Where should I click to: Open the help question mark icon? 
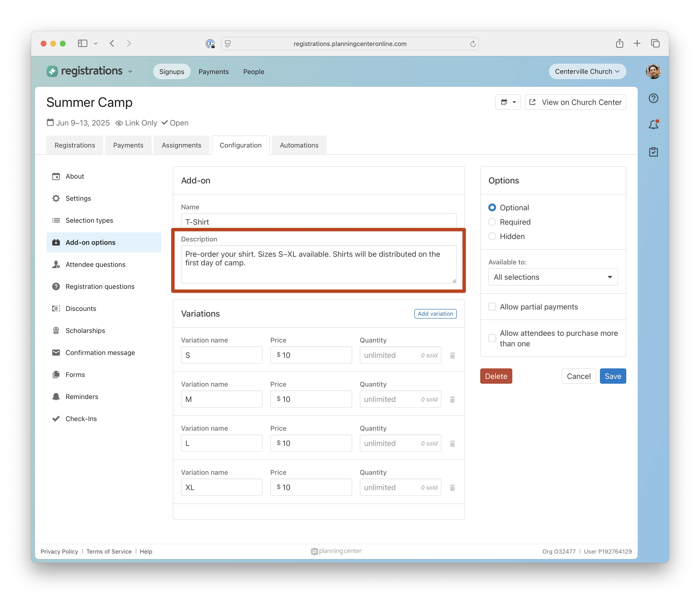pos(653,98)
